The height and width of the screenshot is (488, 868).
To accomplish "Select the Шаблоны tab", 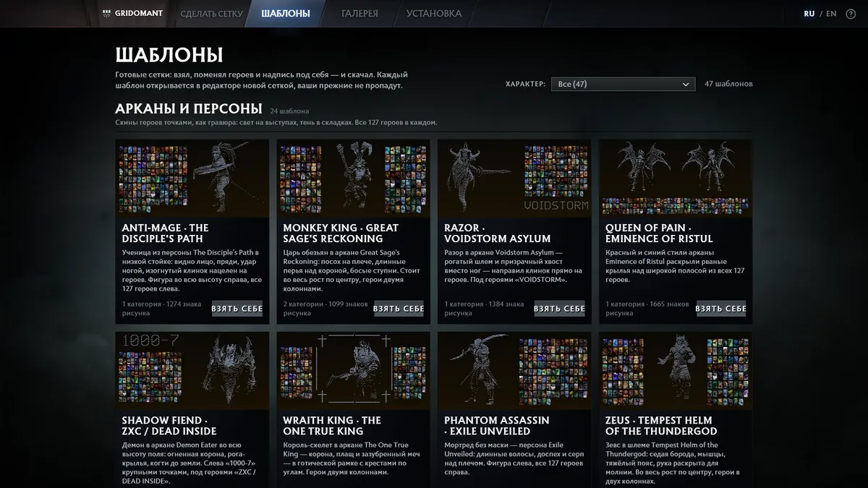I will [x=286, y=14].
